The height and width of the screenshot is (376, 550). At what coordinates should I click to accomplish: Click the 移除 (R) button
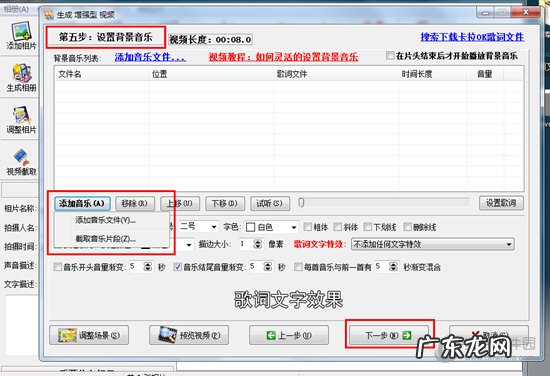point(135,203)
